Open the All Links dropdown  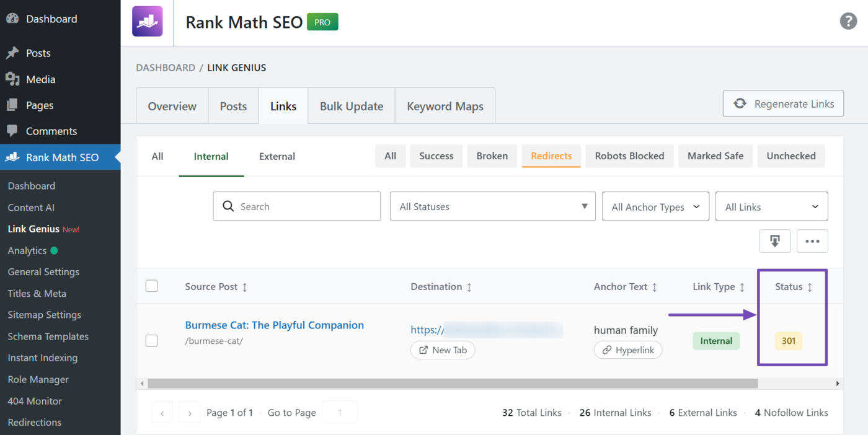tap(771, 206)
